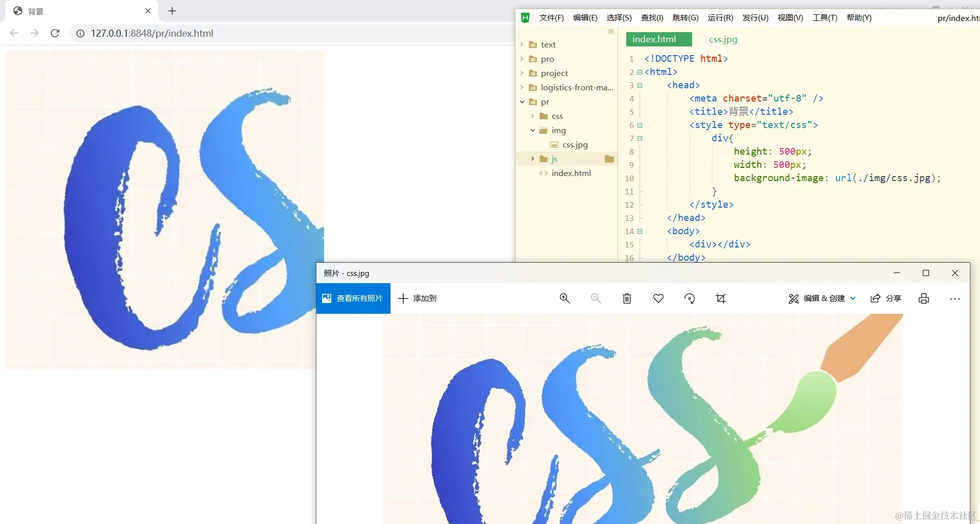980x524 pixels.
Task: Minimize the Photos window
Action: (897, 273)
